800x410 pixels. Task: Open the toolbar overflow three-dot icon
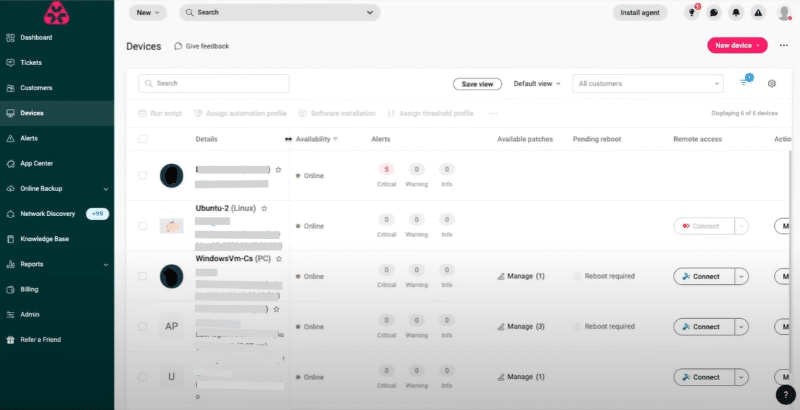pos(493,114)
